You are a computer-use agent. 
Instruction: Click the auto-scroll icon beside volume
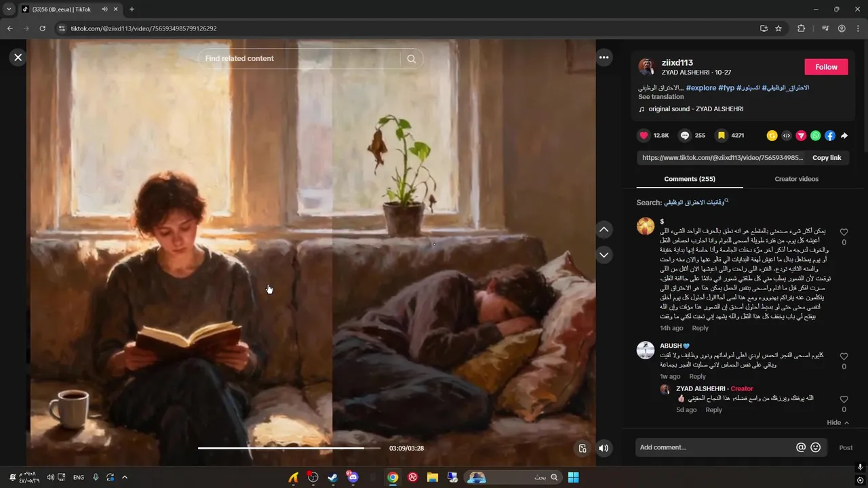tap(582, 448)
